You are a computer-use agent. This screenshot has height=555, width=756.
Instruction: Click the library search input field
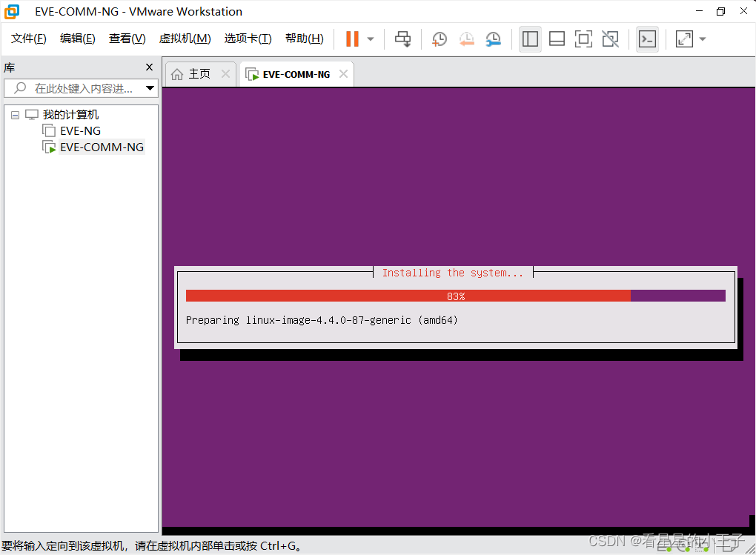point(81,88)
